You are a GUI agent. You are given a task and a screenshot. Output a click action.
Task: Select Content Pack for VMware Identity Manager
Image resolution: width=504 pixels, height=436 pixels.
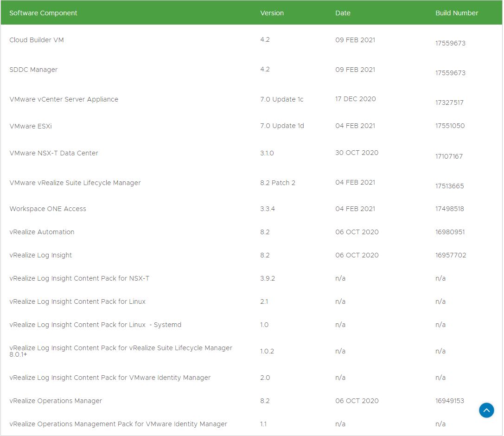point(110,378)
